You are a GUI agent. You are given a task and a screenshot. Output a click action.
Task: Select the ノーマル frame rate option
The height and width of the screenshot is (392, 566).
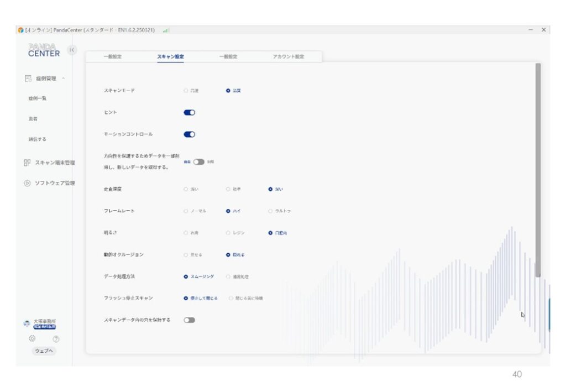click(186, 211)
